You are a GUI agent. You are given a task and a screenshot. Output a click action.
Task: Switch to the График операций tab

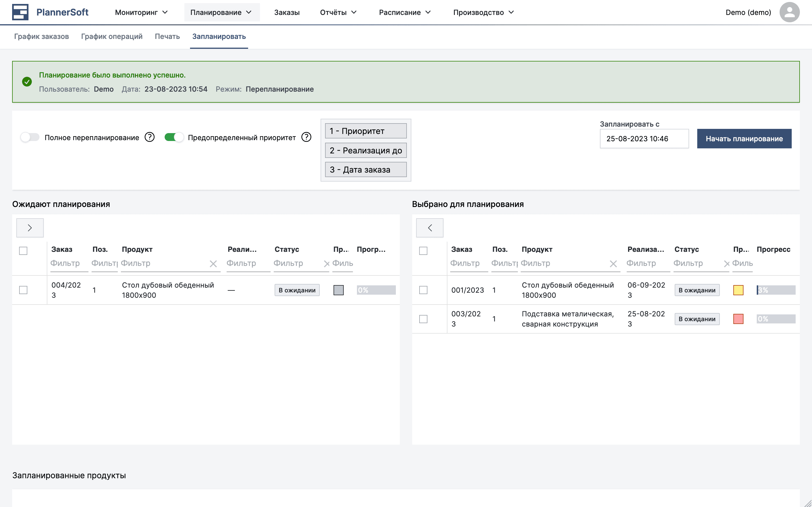pyautogui.click(x=112, y=37)
